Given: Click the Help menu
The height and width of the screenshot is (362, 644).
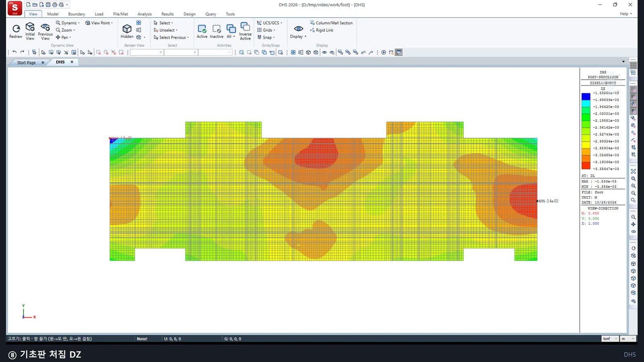Looking at the screenshot, I should [x=625, y=14].
